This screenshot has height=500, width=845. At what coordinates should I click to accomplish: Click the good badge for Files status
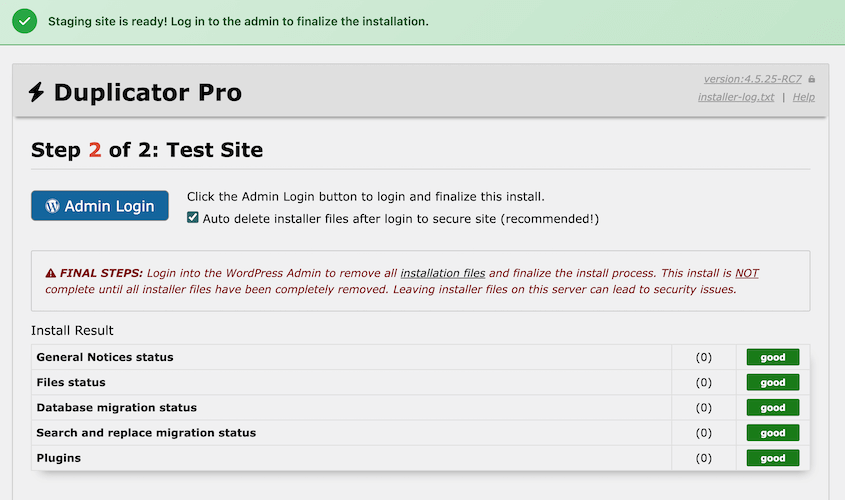tap(772, 382)
